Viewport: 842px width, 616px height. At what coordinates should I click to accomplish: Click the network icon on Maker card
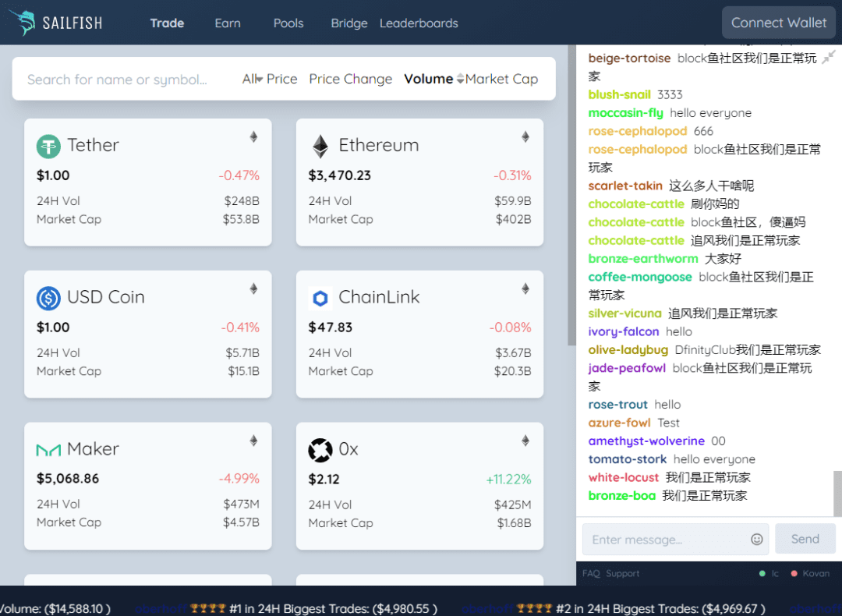[x=253, y=441]
